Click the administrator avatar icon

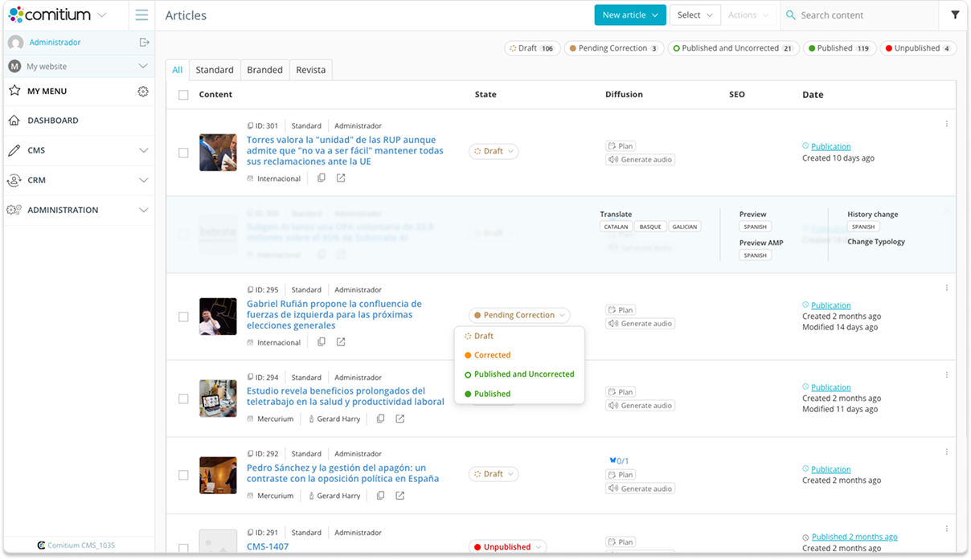tap(15, 43)
